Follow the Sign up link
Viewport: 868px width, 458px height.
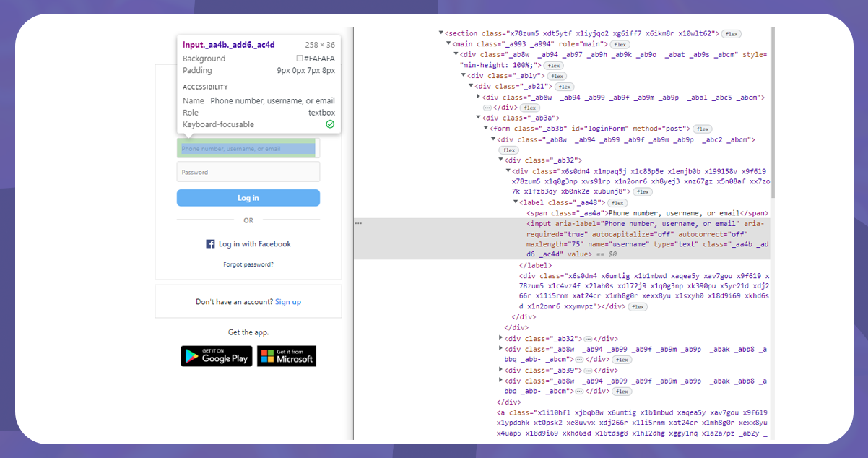coord(287,302)
